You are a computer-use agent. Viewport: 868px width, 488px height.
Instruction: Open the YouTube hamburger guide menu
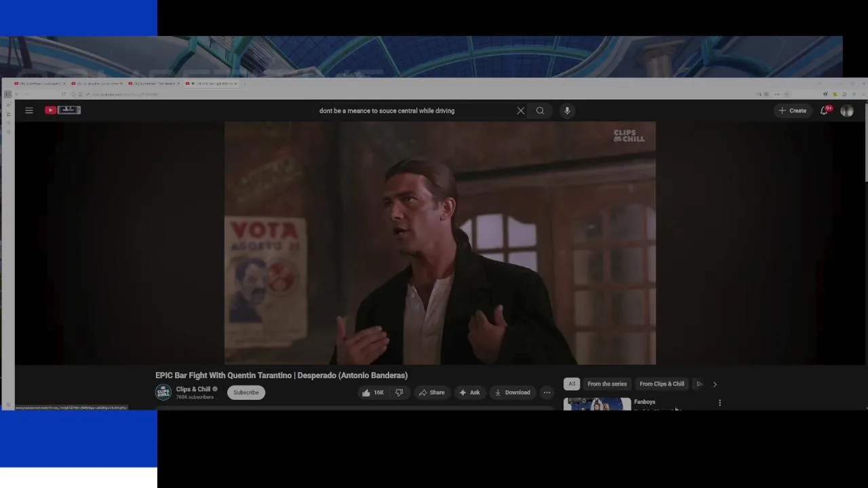click(29, 110)
